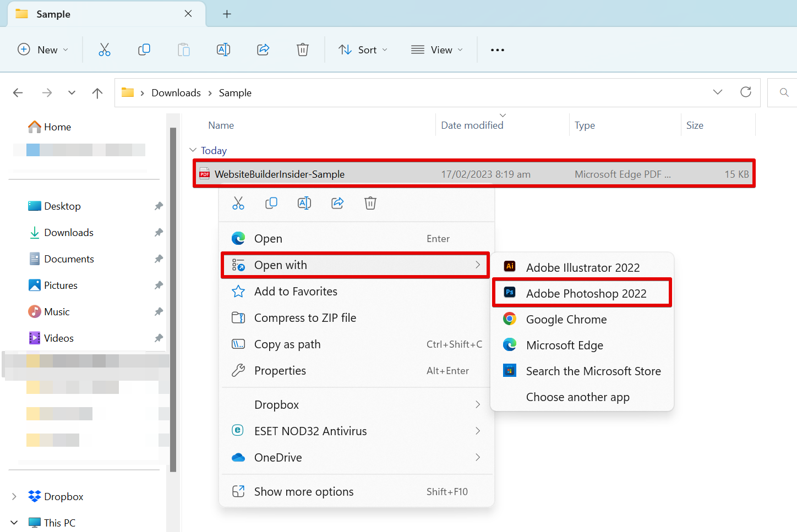This screenshot has height=532, width=797.
Task: Click the Rename icon in the context menu
Action: [304, 204]
